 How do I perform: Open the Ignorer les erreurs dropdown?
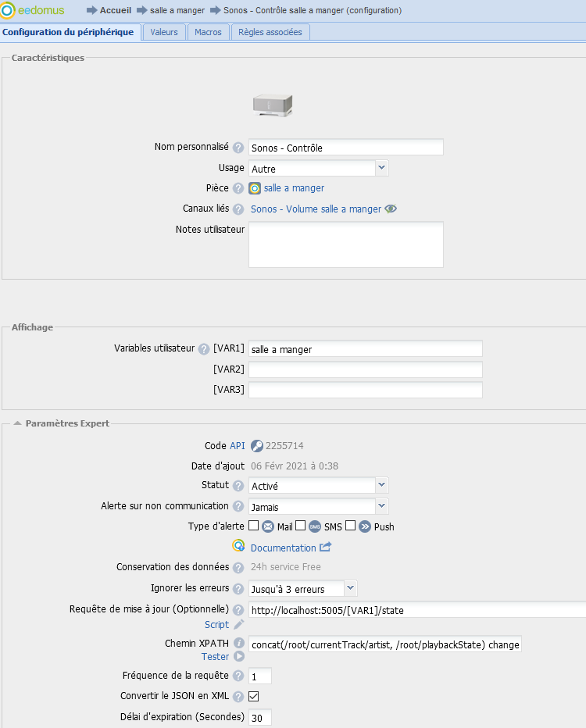(302, 588)
